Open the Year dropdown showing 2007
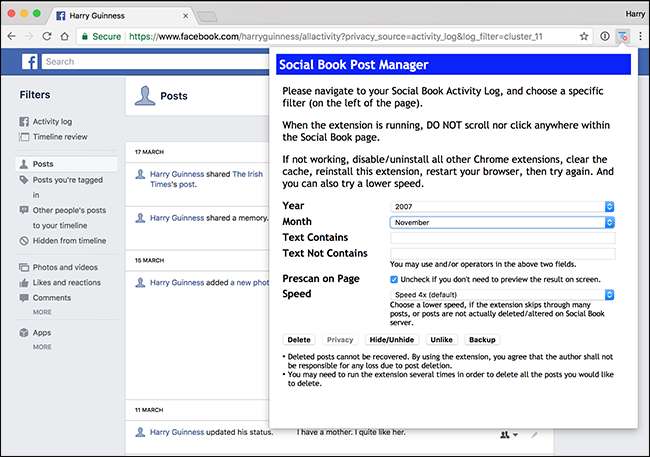Image resolution: width=650 pixels, height=457 pixels. (x=502, y=206)
